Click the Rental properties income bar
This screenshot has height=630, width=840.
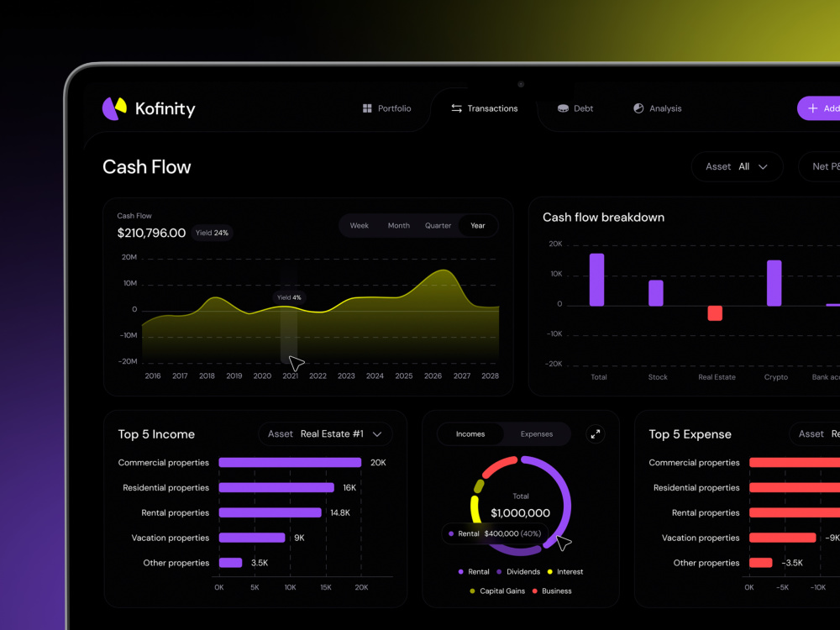pyautogui.click(x=270, y=512)
